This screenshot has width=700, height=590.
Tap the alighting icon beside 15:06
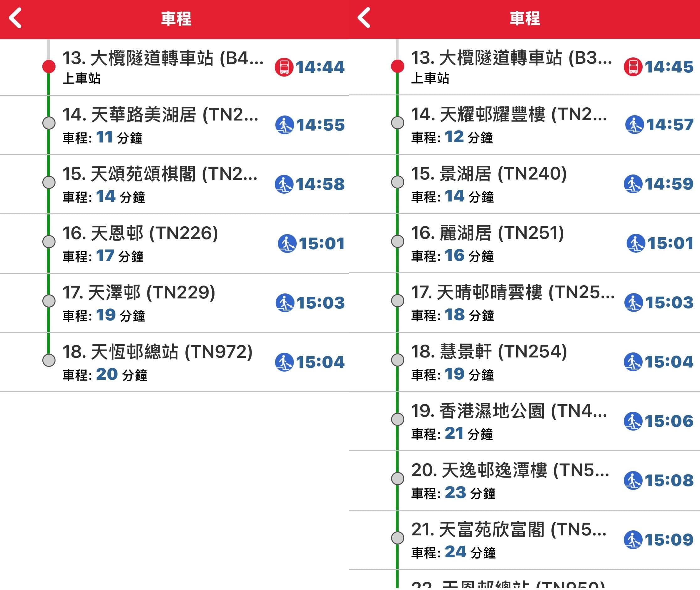click(x=633, y=421)
